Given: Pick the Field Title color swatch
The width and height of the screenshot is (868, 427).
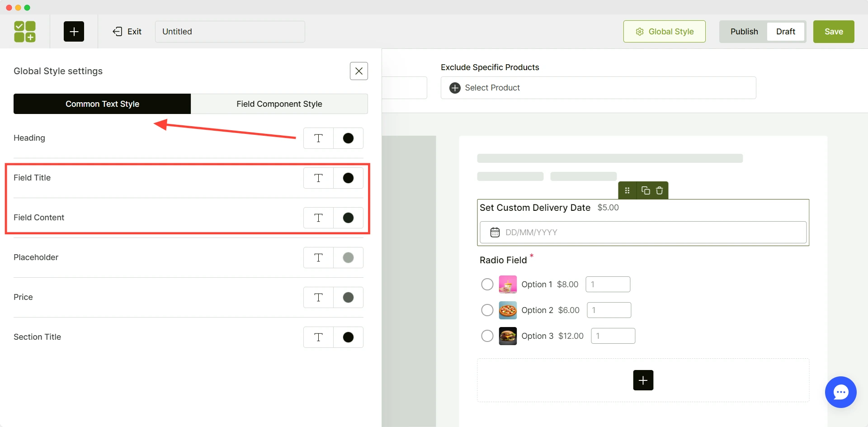Looking at the screenshot, I should click(x=348, y=178).
